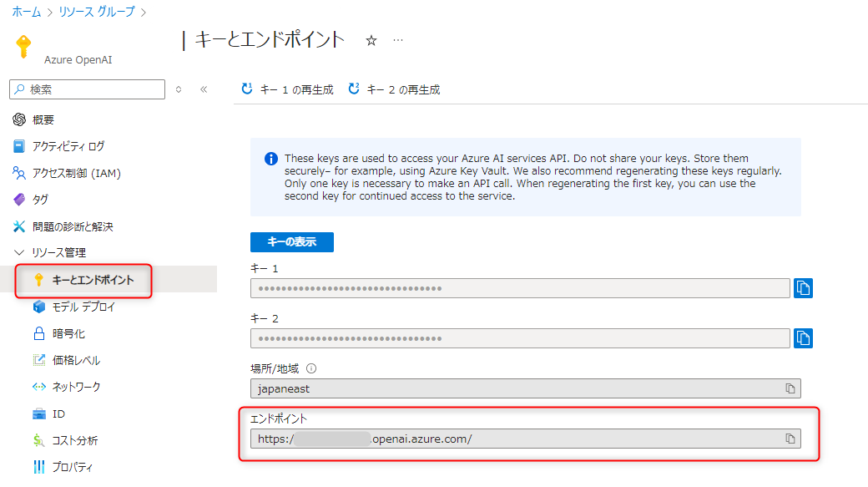Screen dimensions: 868x487
Task: Copy Key 2 value using its copy icon
Action: tap(802, 338)
